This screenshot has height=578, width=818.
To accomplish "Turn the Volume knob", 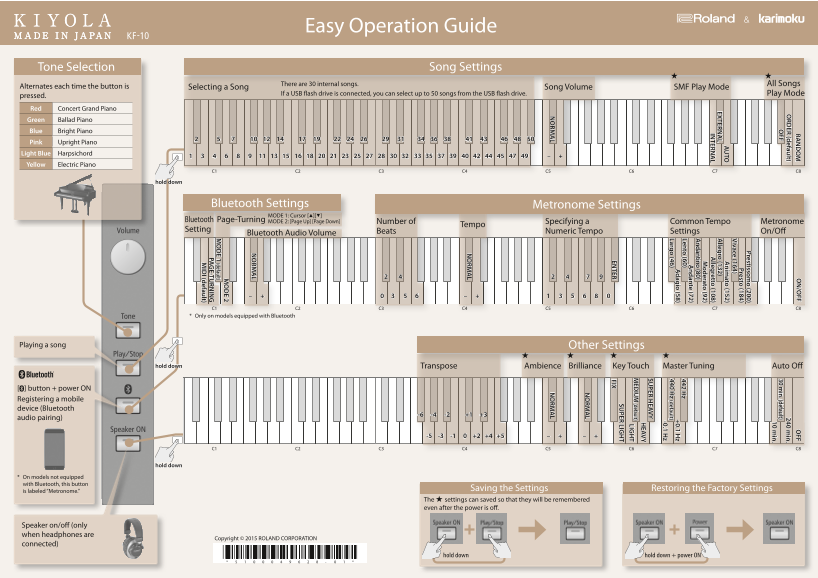I will pos(128,257).
